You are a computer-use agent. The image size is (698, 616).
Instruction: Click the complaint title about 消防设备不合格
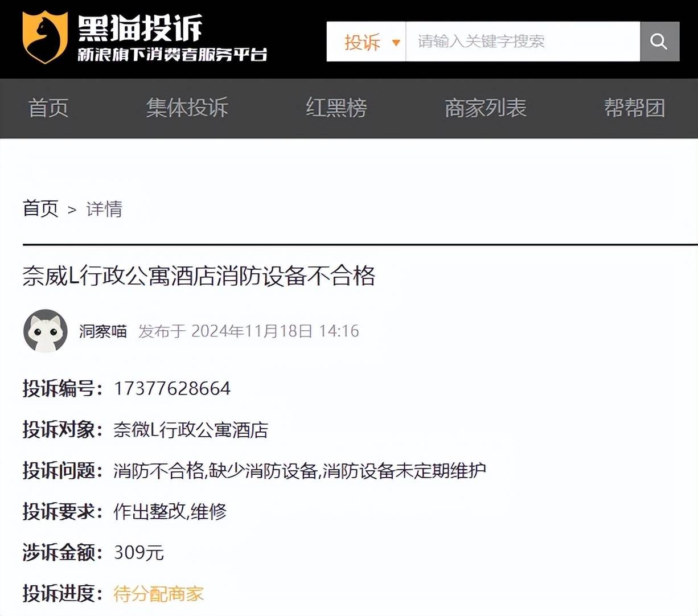point(199,276)
